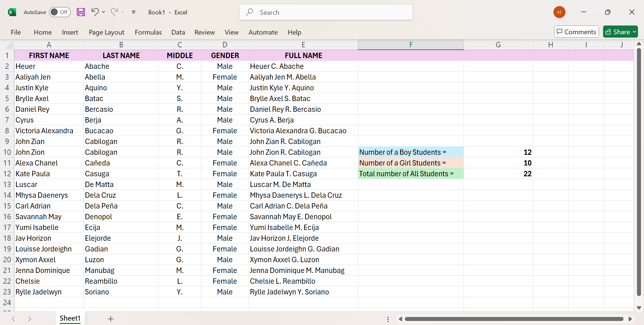The width and height of the screenshot is (644, 325).
Task: Select column A header
Action: click(x=49, y=45)
